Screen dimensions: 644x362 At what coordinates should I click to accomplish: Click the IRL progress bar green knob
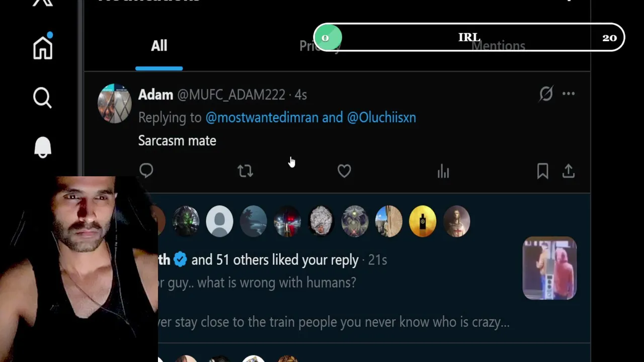coord(328,38)
